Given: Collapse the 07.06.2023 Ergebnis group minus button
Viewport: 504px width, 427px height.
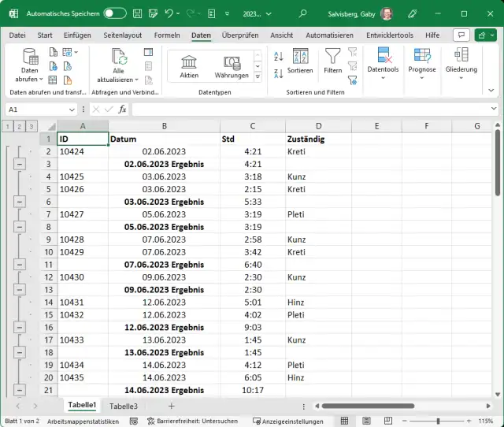Looking at the screenshot, I should tap(20, 265).
